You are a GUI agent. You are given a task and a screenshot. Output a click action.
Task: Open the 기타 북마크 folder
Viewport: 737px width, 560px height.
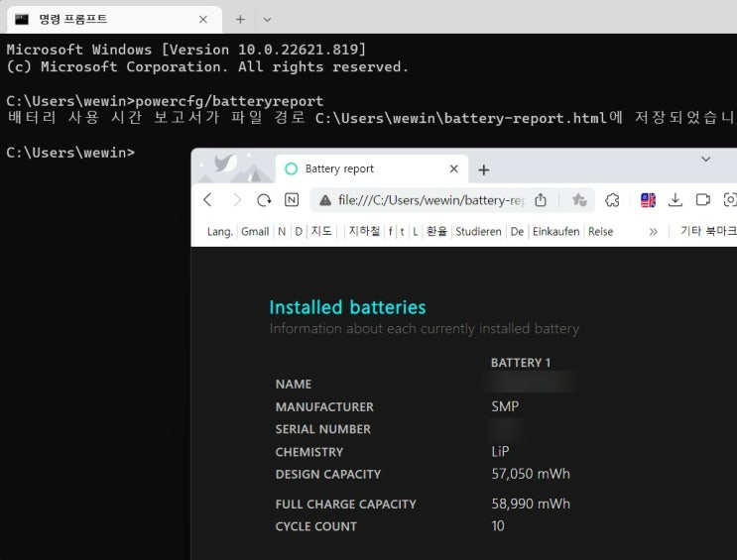click(708, 231)
